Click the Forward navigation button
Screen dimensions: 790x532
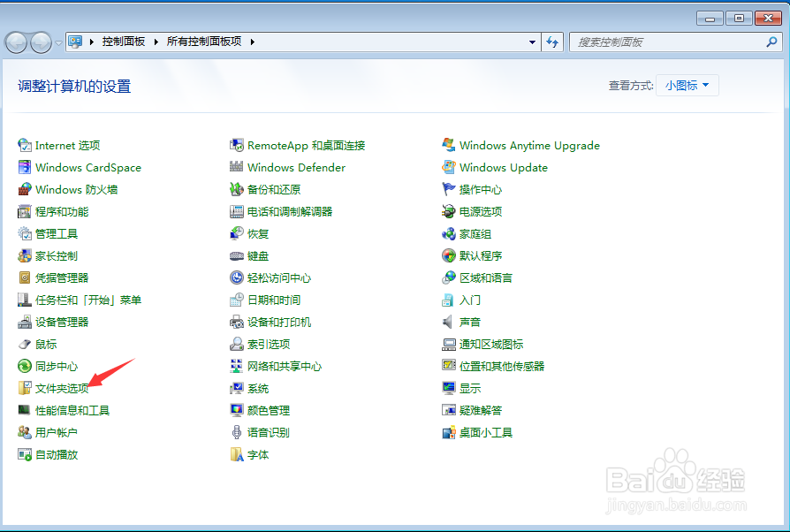[41, 42]
